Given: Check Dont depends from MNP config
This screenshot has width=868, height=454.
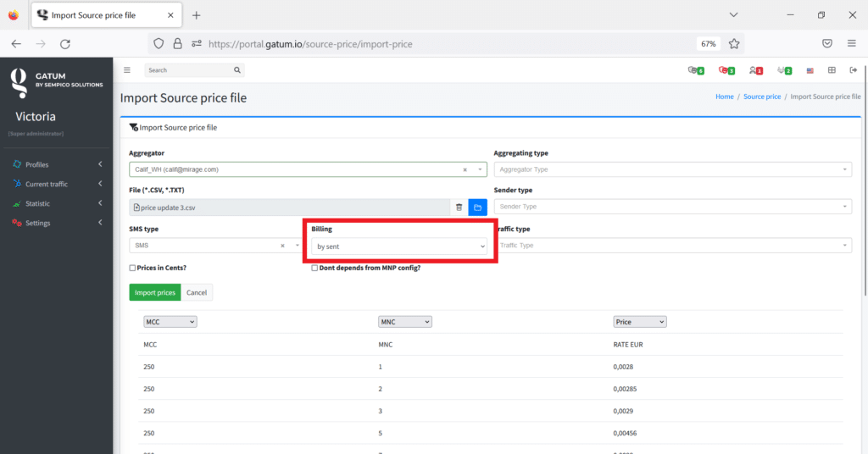Looking at the screenshot, I should click(x=315, y=268).
